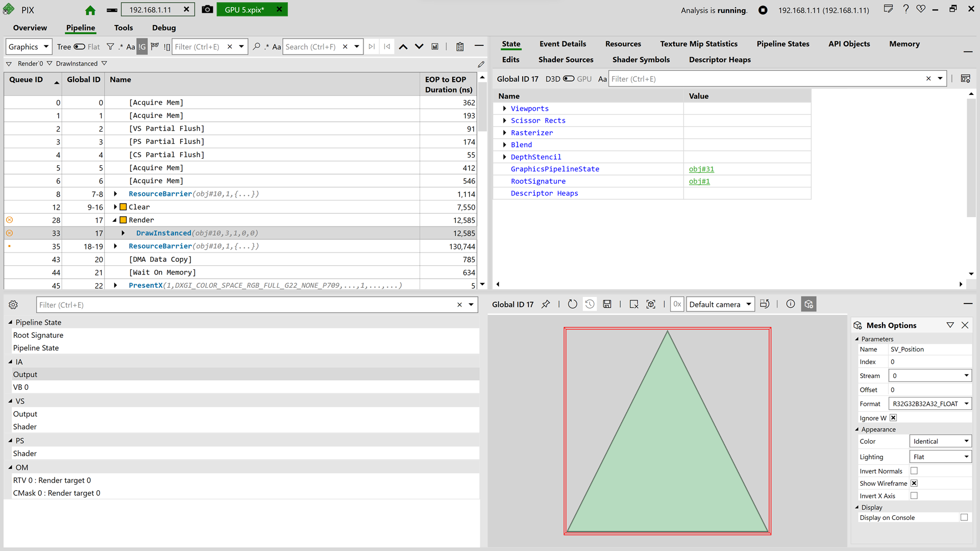Open the Debug tab

[164, 28]
